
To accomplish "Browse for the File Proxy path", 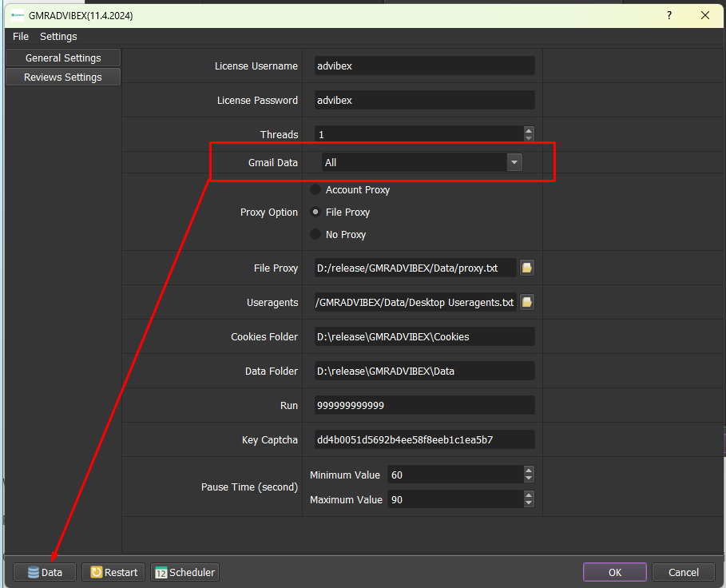I will (527, 268).
